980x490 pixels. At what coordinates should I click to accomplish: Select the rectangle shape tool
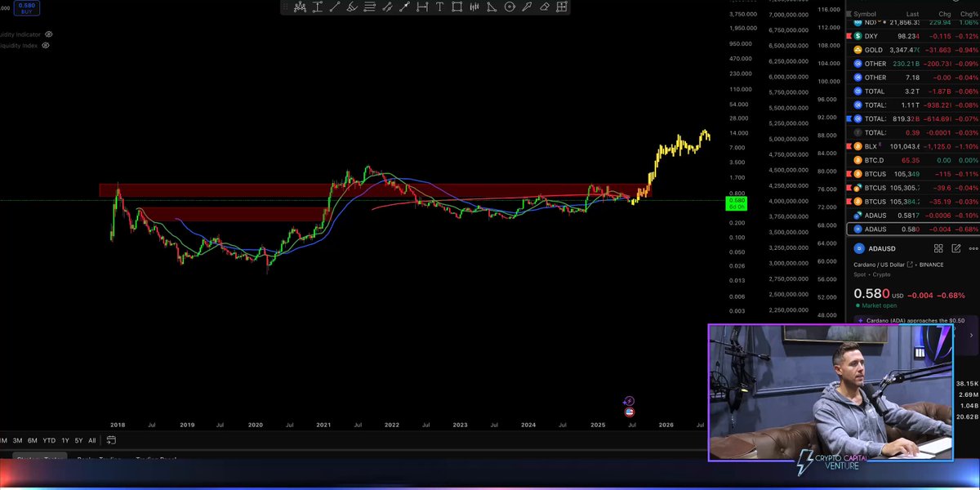(457, 7)
